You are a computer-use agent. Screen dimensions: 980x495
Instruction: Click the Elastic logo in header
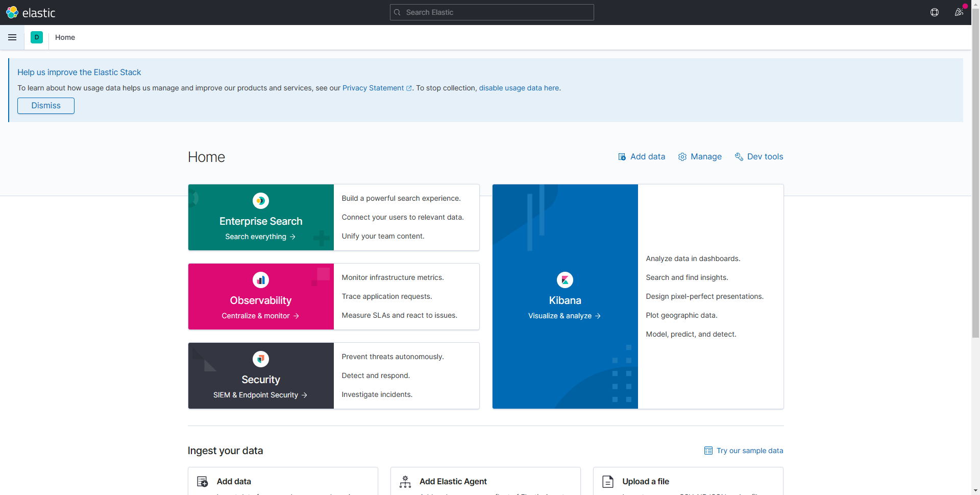point(31,12)
